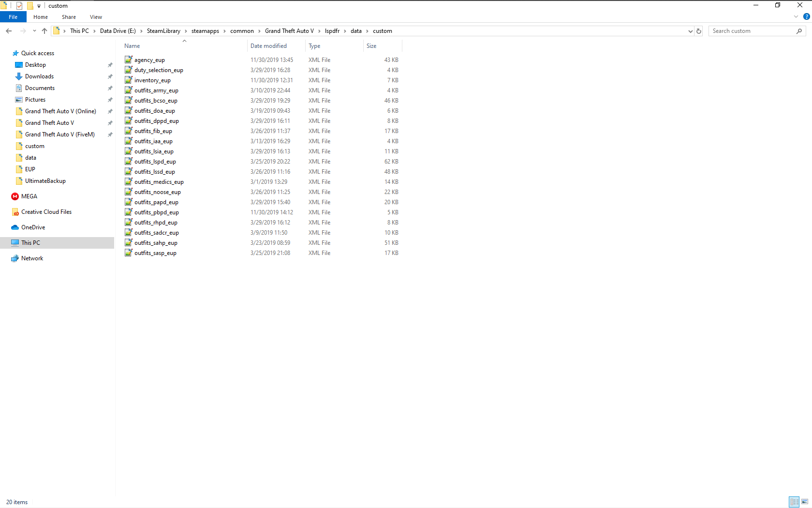Open Grand Theft Auto V (FiveM) folder
Image resolution: width=812 pixels, height=508 pixels.
(60, 134)
